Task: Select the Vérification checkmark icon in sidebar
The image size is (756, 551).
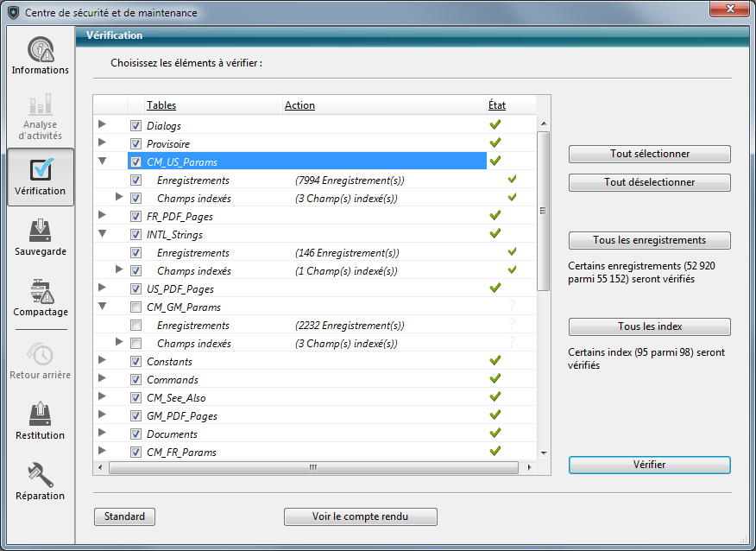Action: click(41, 170)
